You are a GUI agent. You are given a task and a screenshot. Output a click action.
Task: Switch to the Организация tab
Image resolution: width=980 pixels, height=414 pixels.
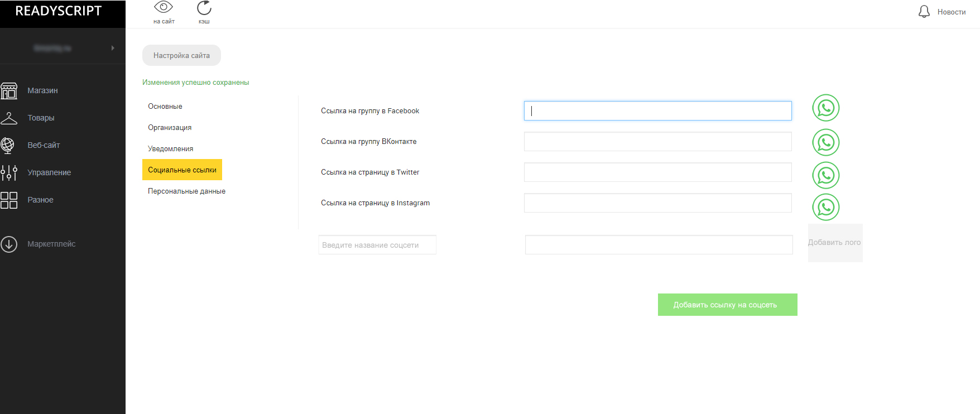pos(170,128)
